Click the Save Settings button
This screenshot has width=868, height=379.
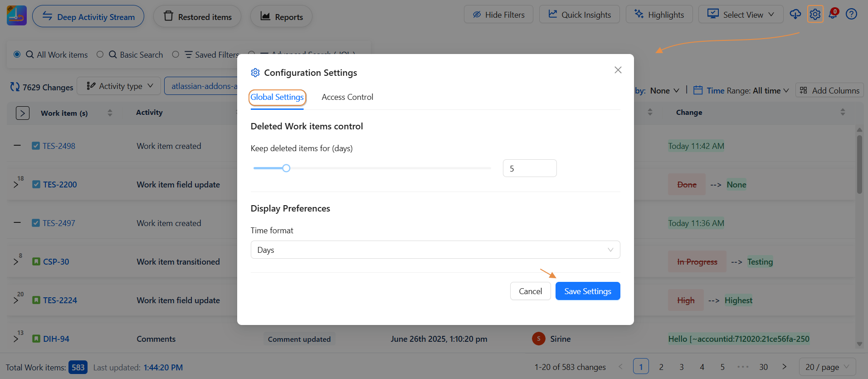[x=587, y=291]
